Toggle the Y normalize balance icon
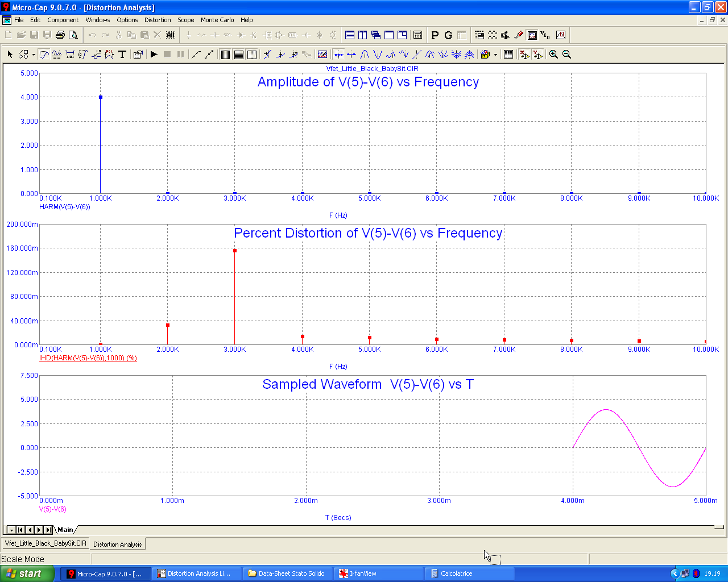Screen dimensions: 728x582 click(x=537, y=55)
